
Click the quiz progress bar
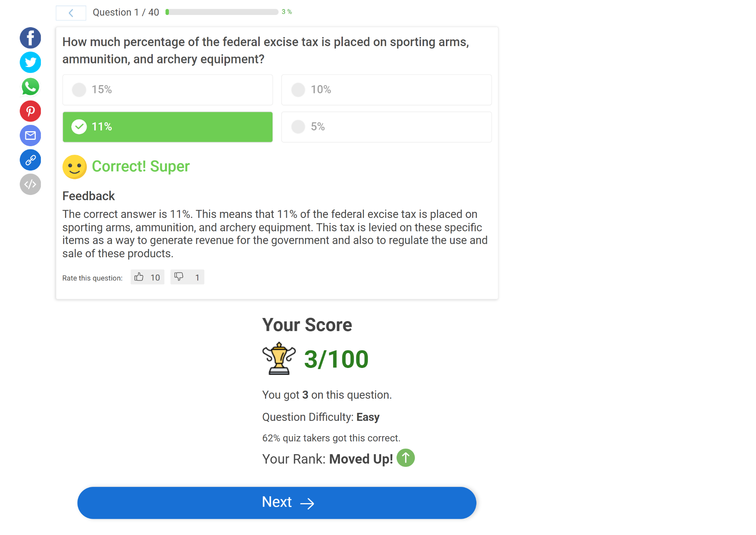click(x=222, y=12)
